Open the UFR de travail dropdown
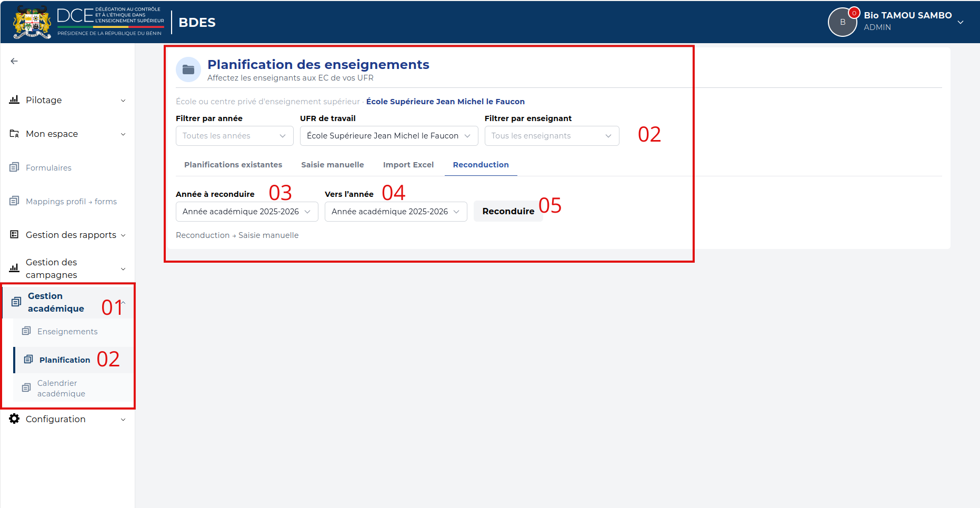 point(389,136)
